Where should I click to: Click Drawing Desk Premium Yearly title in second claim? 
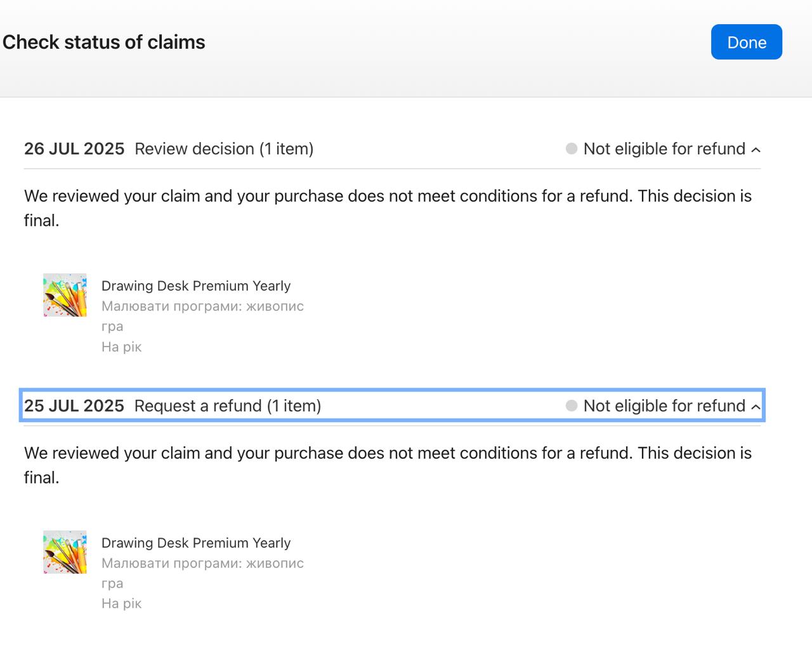pos(196,543)
